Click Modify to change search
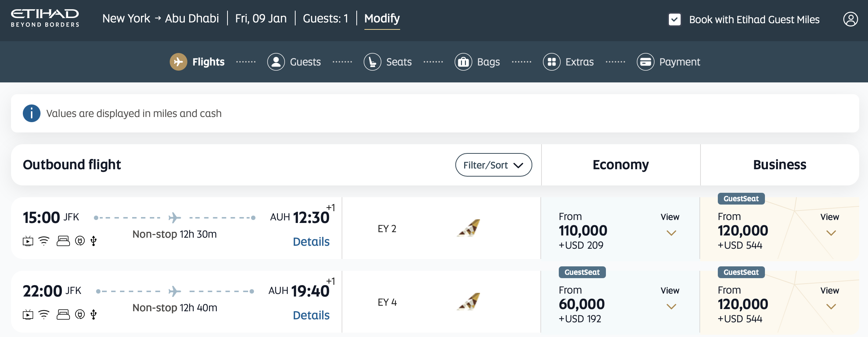The height and width of the screenshot is (337, 868). tap(382, 18)
